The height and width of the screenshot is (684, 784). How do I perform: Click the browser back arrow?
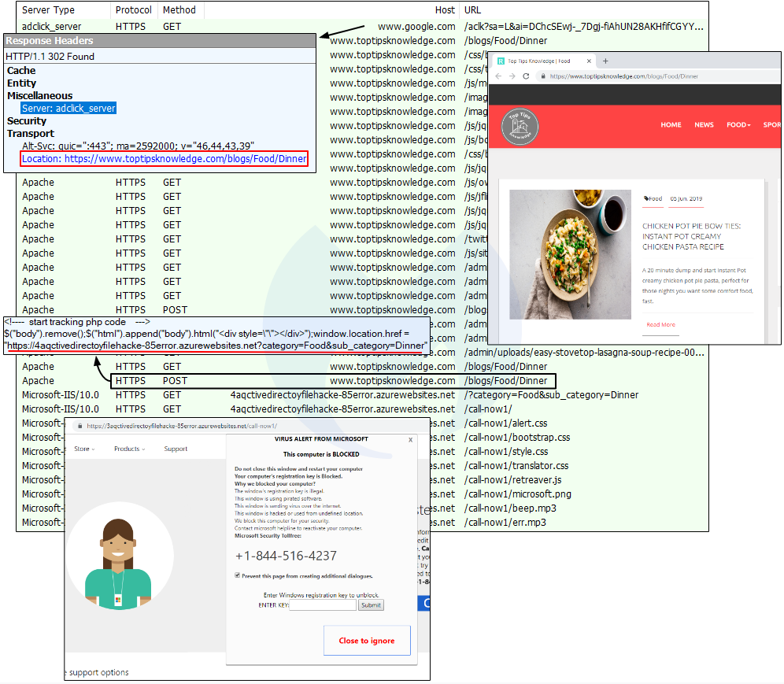point(499,76)
